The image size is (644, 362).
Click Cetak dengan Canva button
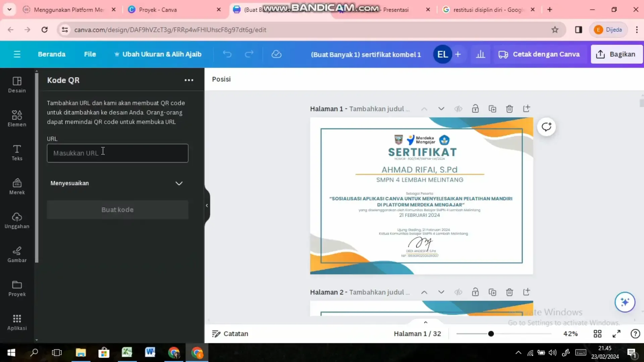tap(539, 54)
